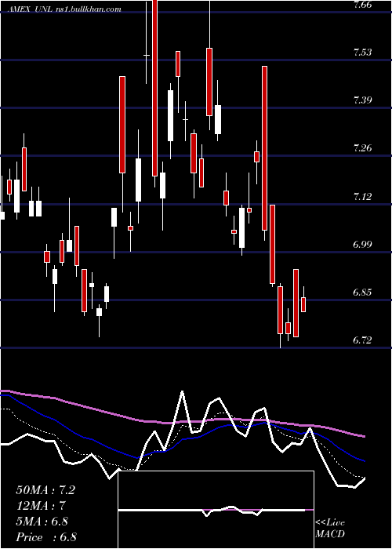Viewport: 392px width, 549px height.
Task: Click the 5MA : 6.8 readout
Action: (42, 522)
